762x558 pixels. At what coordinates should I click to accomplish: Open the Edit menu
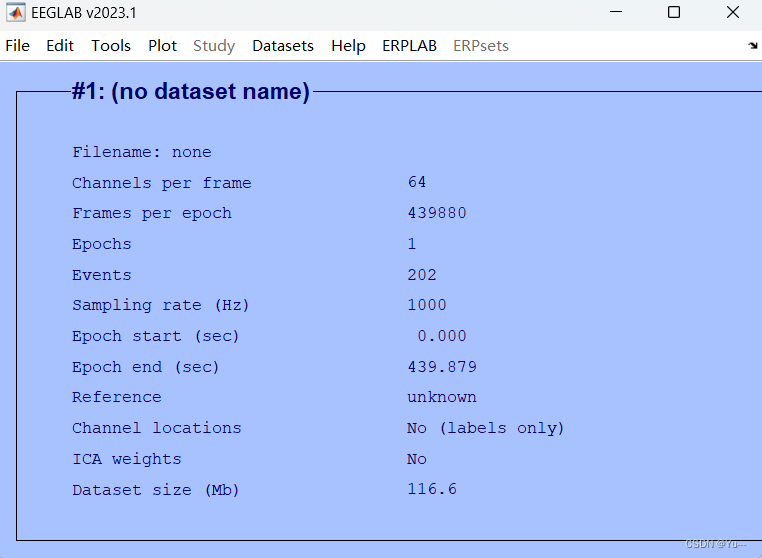coord(60,46)
